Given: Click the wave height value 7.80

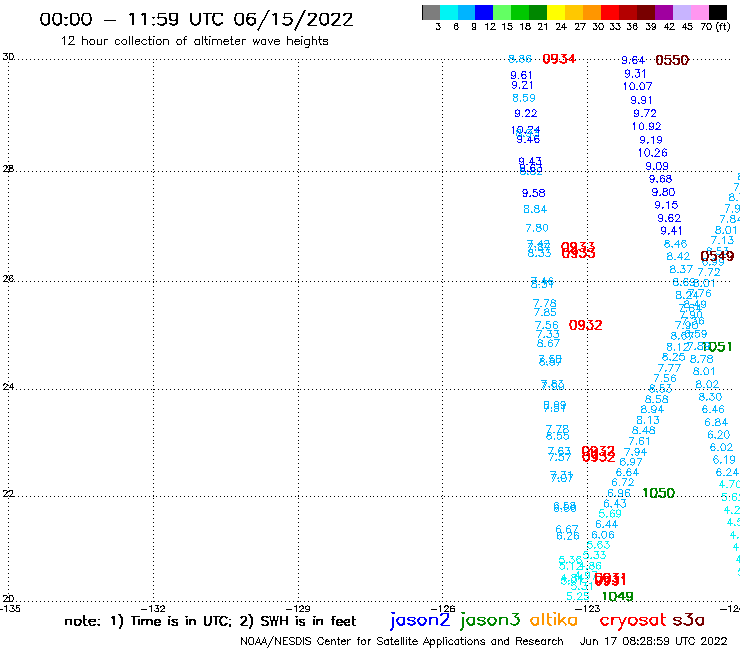Looking at the screenshot, I should coord(537,228).
